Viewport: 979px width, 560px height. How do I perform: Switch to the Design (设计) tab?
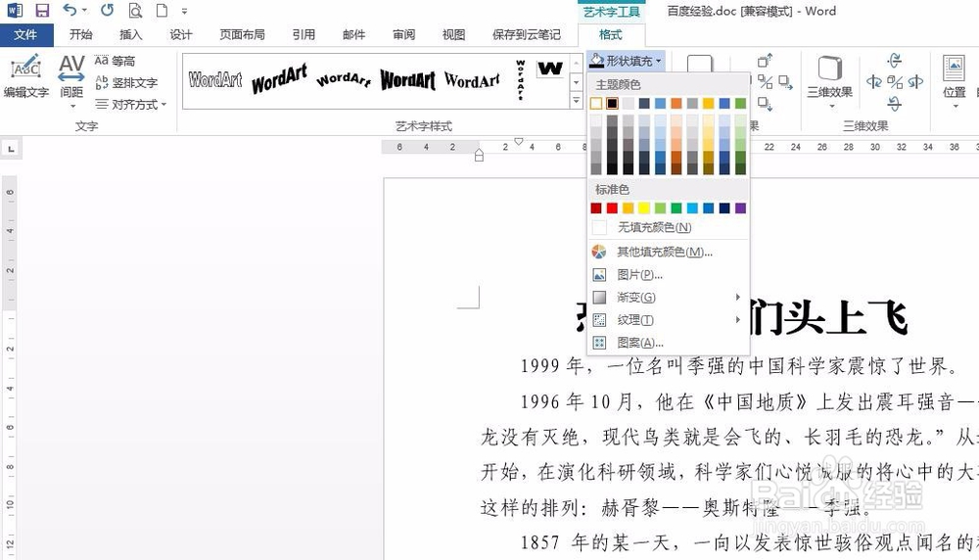pos(180,34)
